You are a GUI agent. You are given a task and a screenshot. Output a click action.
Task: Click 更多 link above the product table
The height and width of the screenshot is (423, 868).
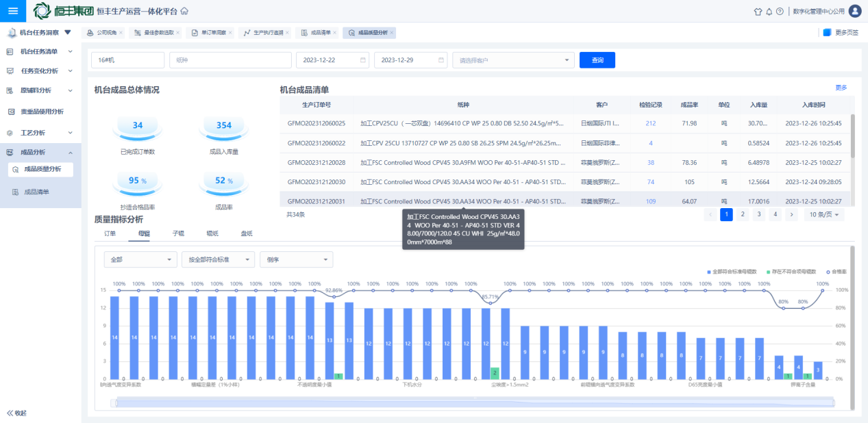[x=841, y=88]
